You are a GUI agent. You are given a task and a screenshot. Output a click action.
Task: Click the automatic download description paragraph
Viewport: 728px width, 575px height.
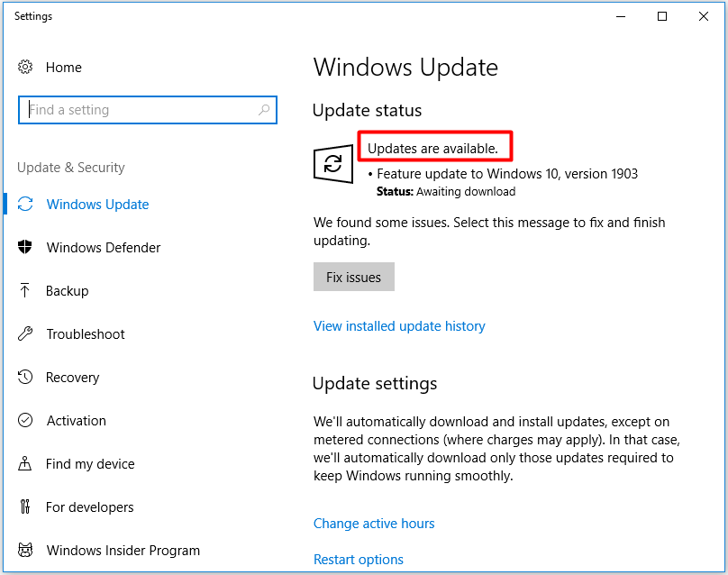pyautogui.click(x=496, y=449)
